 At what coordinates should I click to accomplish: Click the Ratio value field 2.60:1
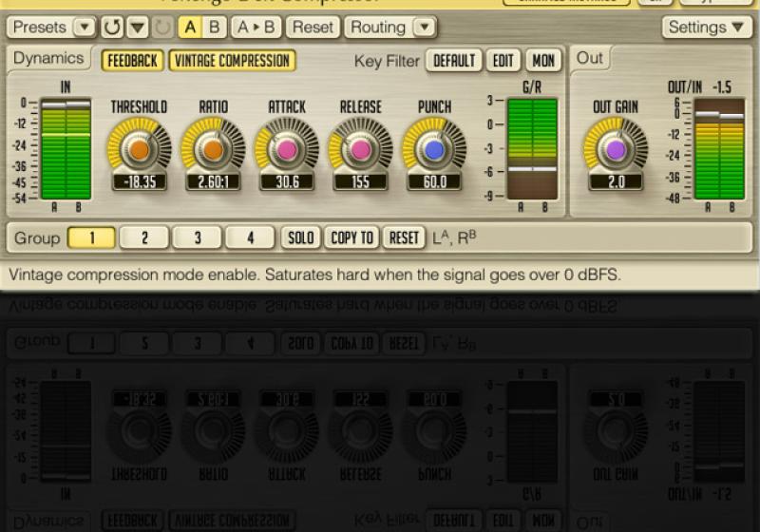coord(213,181)
